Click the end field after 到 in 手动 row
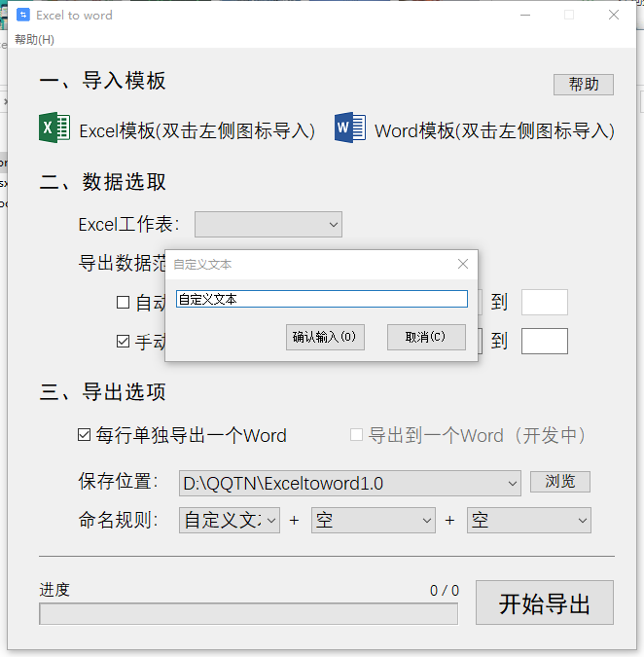Image resolution: width=644 pixels, height=657 pixels. (x=545, y=341)
